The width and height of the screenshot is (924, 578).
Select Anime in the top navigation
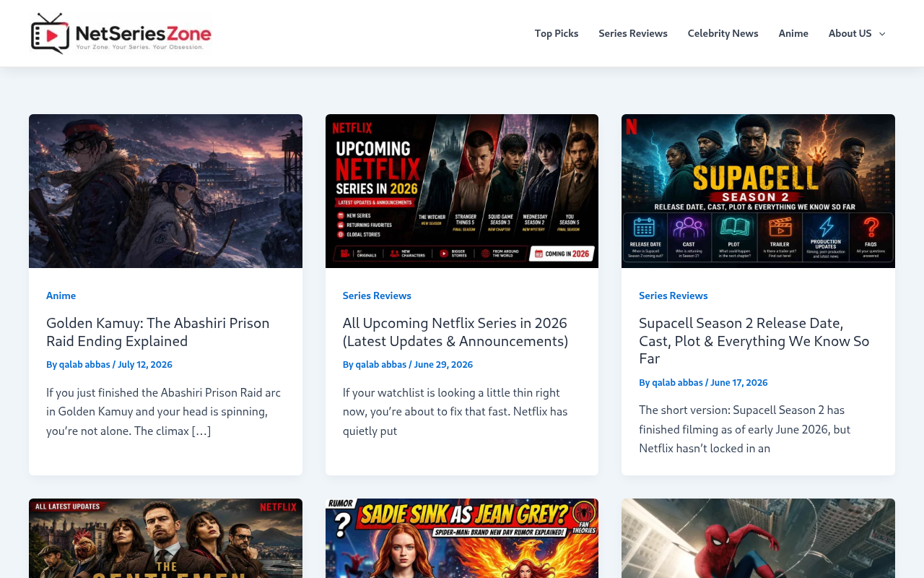(793, 33)
